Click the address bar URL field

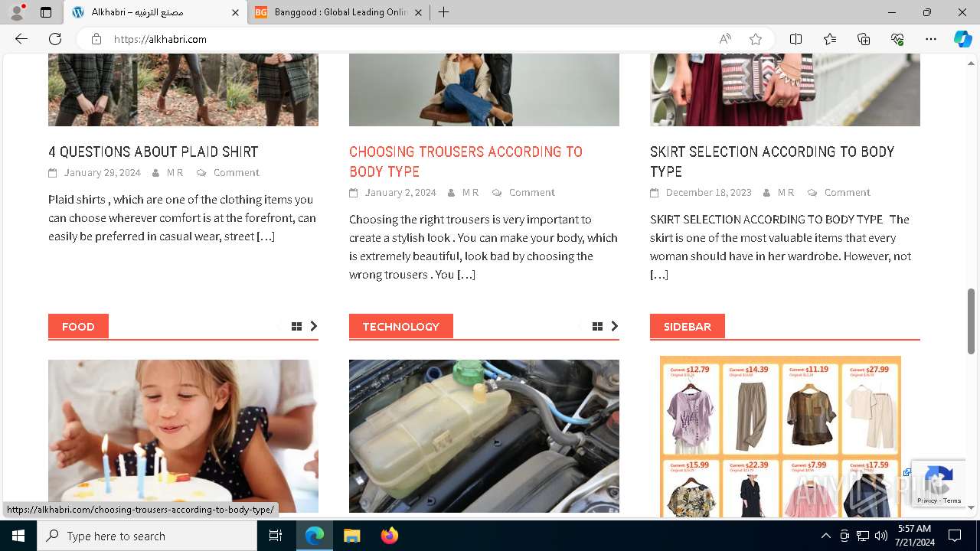pyautogui.click(x=413, y=39)
